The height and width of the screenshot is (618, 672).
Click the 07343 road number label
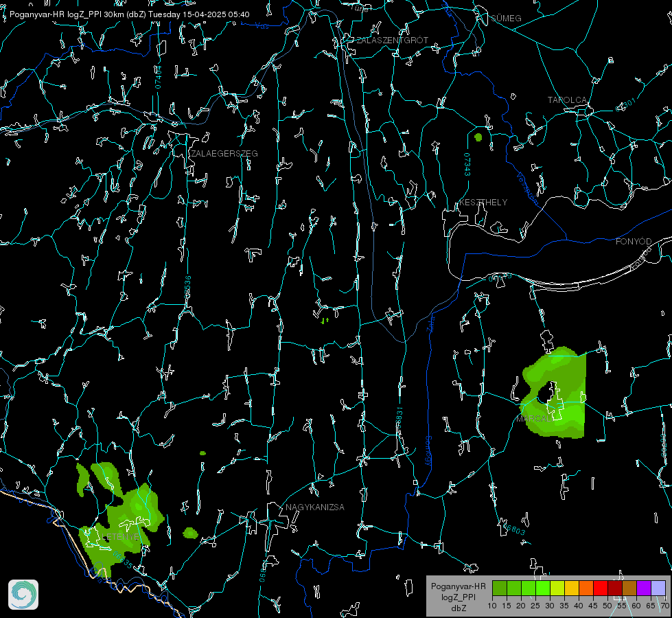(467, 165)
